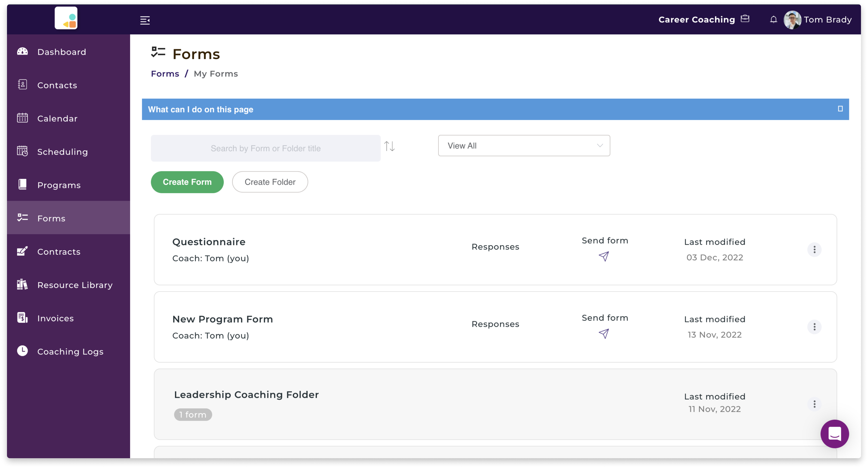Image resolution: width=868 pixels, height=468 pixels.
Task: Expand the 'What can I do on this page' banner
Action: click(495, 110)
